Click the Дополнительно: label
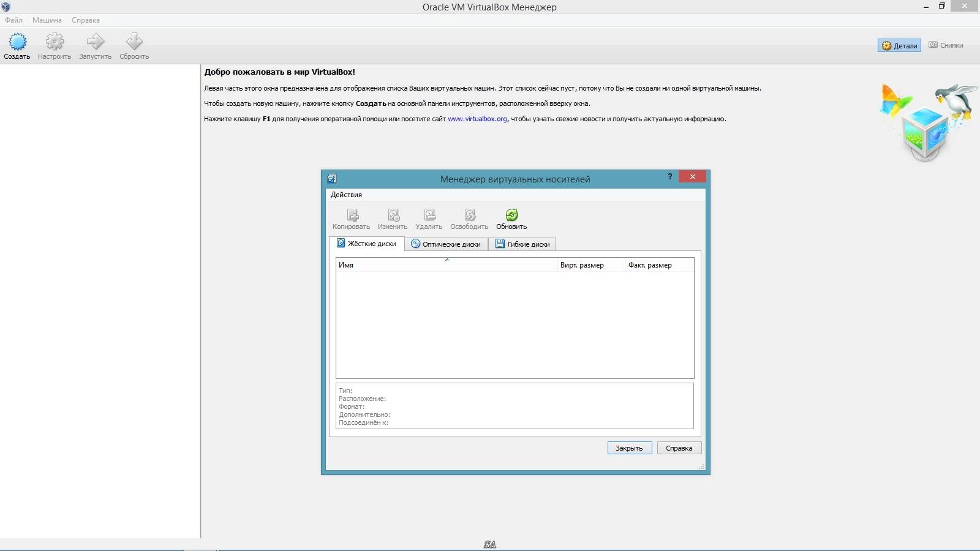This screenshot has width=980, height=551. pos(364,414)
